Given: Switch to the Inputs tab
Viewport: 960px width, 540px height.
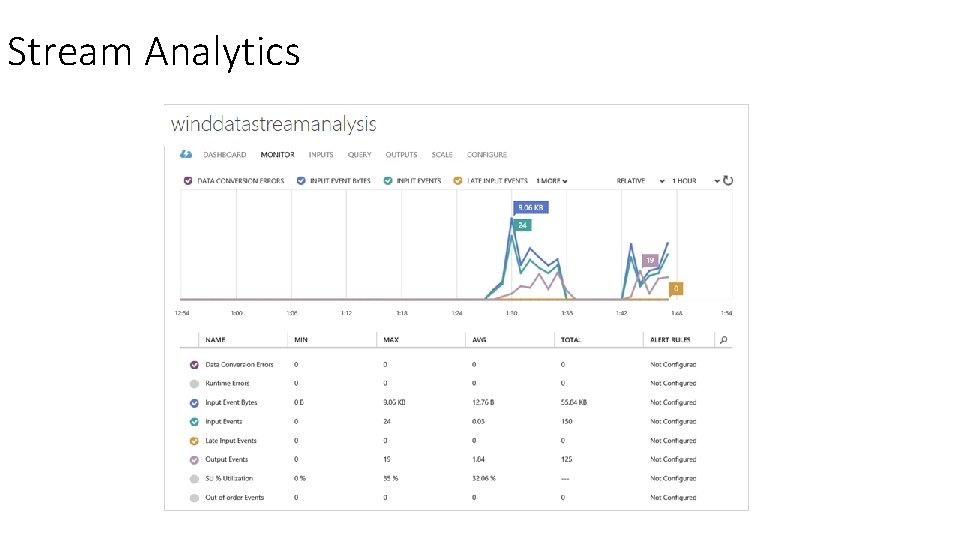Looking at the screenshot, I should point(321,155).
